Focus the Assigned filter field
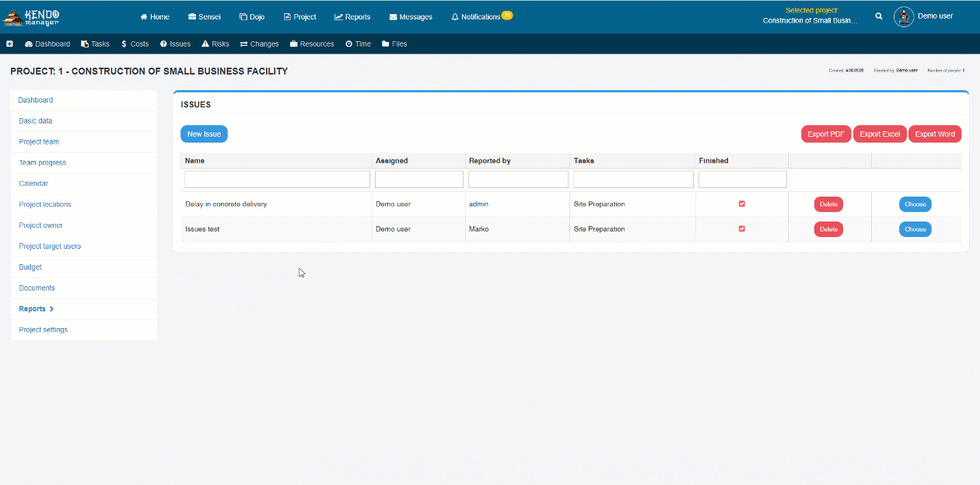The width and height of the screenshot is (980, 485). (x=419, y=180)
